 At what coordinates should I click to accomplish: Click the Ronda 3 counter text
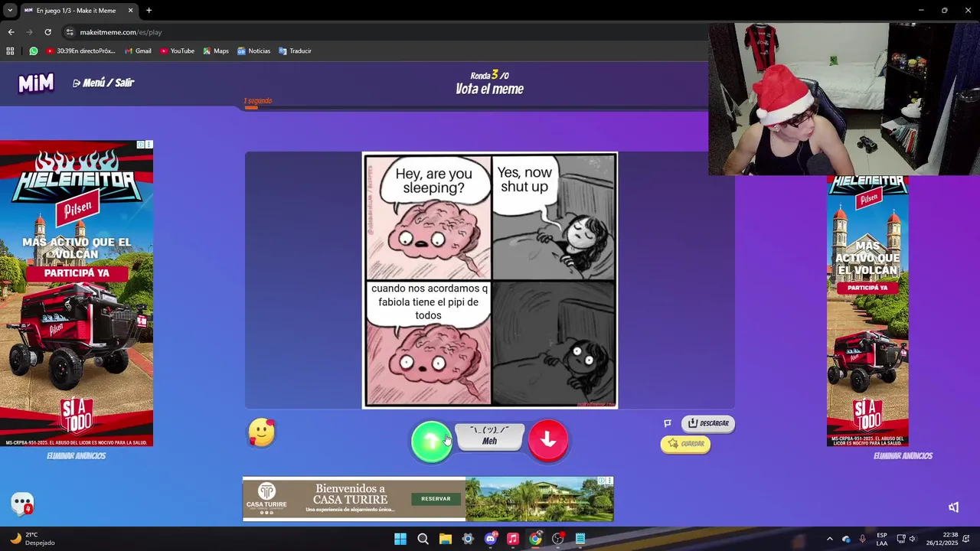[489, 75]
